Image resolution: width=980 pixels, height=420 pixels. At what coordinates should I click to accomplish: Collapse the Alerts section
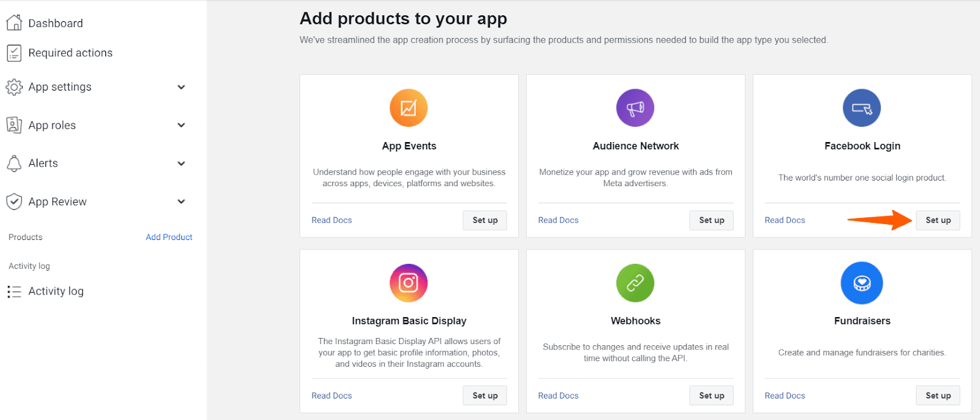[x=181, y=163]
